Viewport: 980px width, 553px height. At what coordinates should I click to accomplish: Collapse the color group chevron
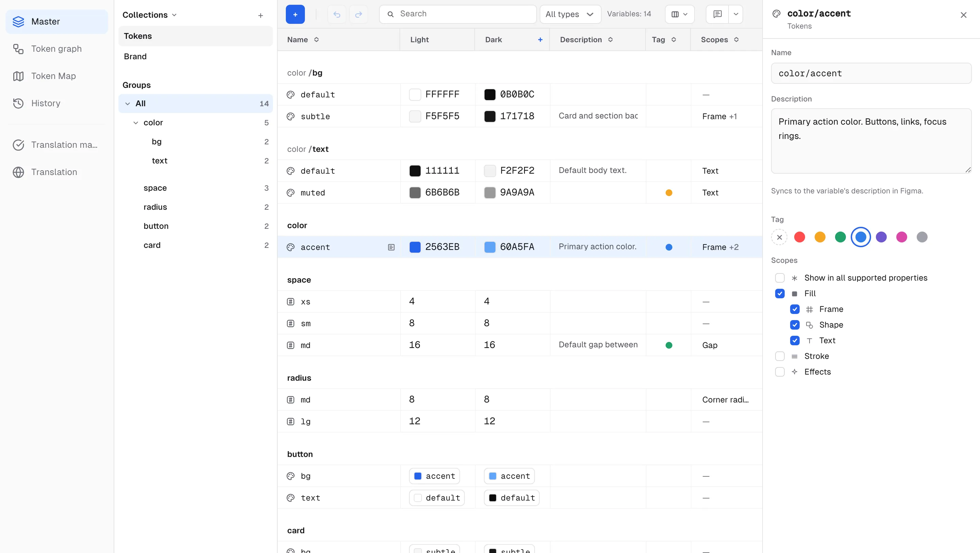point(135,123)
